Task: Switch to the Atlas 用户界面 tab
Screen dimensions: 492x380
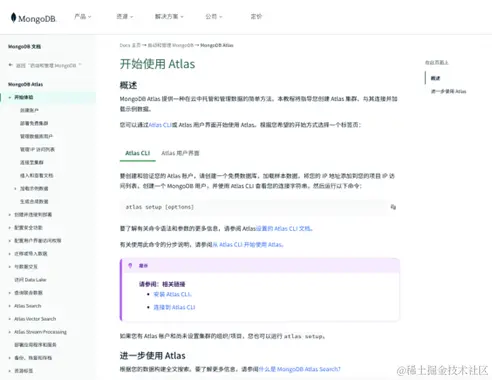Action: (180, 153)
